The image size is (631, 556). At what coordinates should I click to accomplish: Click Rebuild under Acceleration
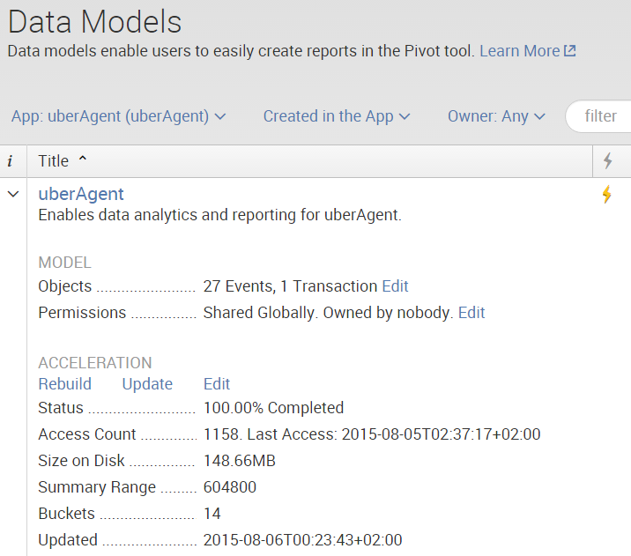coord(65,384)
